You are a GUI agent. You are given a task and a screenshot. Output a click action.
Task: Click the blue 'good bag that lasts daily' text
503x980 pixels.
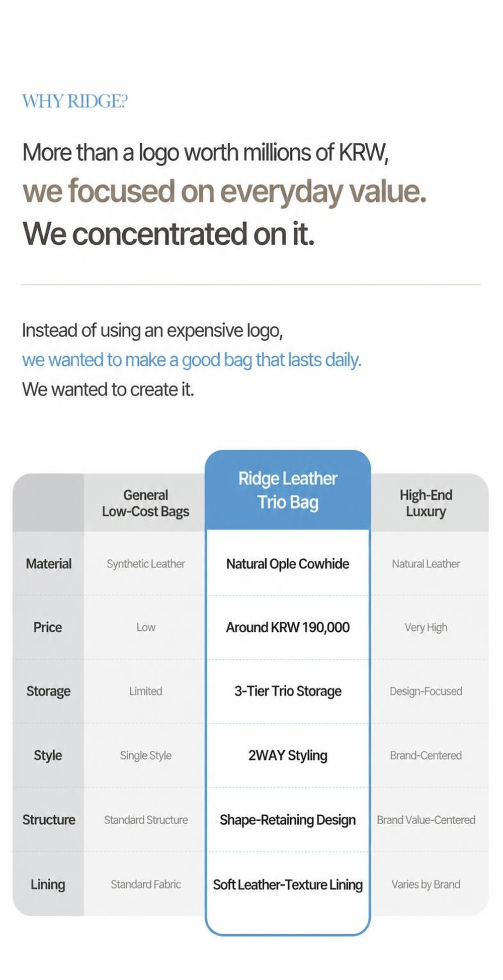(x=272, y=360)
